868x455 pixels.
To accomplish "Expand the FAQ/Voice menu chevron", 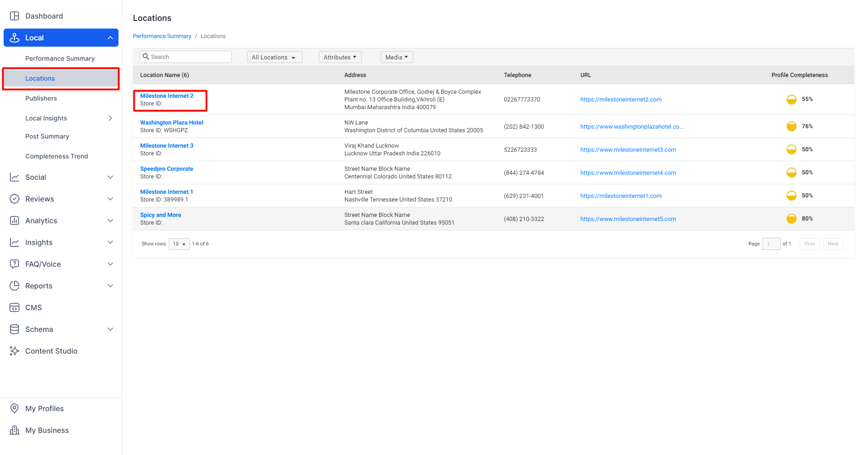I will coord(110,264).
